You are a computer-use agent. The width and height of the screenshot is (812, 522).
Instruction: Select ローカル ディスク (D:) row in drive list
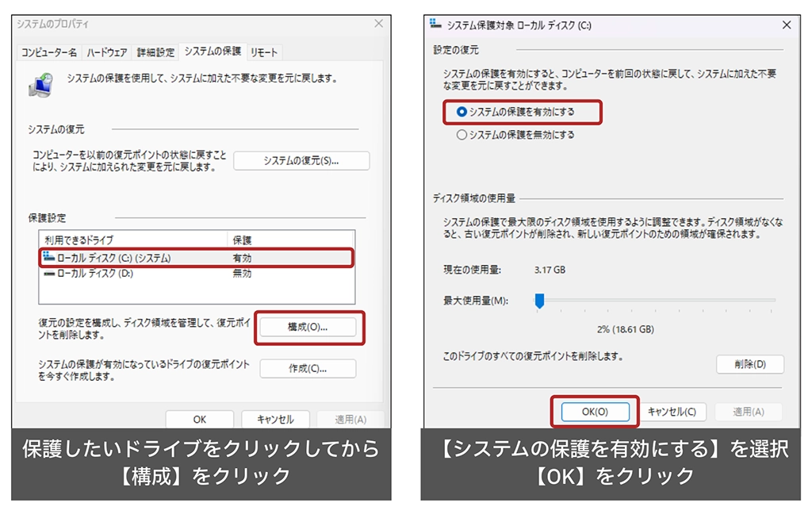point(159,274)
